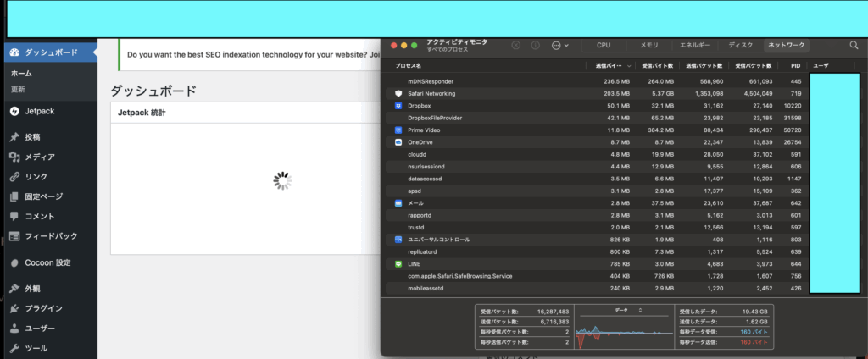Screen dimensions: 868x359
Task: Click the リンク chain icon
Action: click(x=14, y=177)
